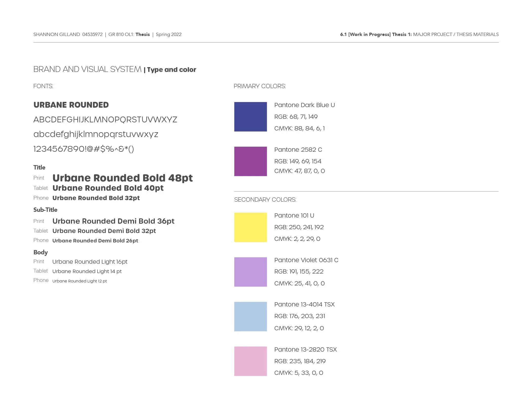
Task: Select the light blue 13-4014 TSX swatch
Action: tap(250, 316)
